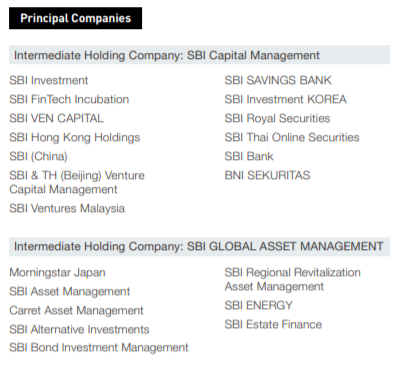
Task: Select the SBI GLOBAL ASSET MANAGEMENT header
Action: 199,247
